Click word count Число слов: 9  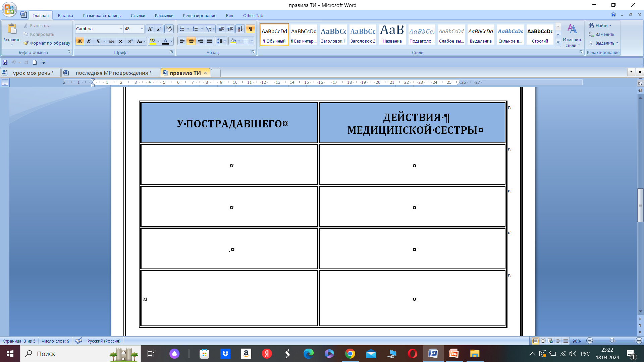[55, 341]
